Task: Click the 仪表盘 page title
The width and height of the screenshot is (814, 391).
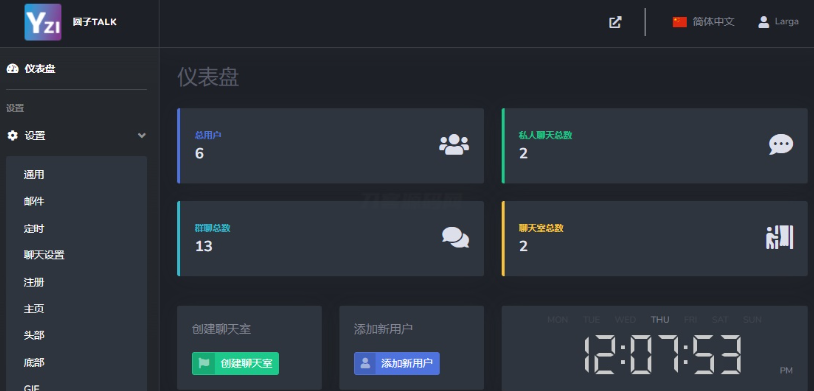Action: point(208,77)
